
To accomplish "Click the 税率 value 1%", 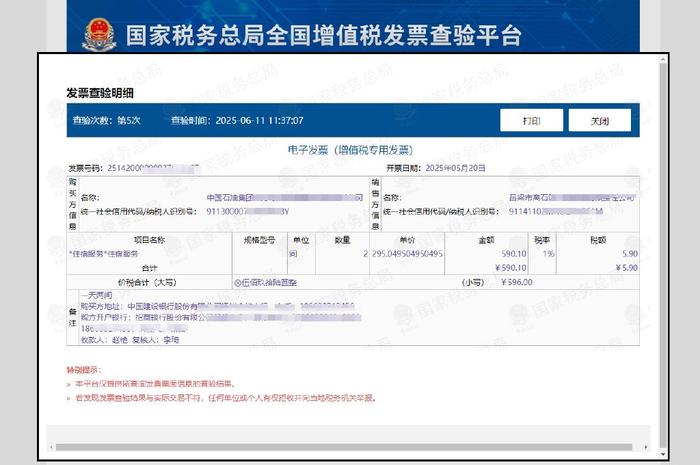I will pyautogui.click(x=549, y=253).
